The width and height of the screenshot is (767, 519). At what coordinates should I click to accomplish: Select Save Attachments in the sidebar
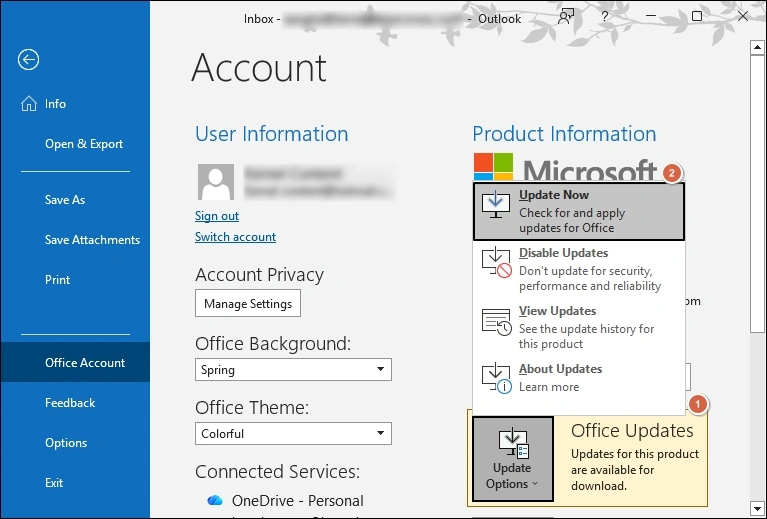[75, 240]
